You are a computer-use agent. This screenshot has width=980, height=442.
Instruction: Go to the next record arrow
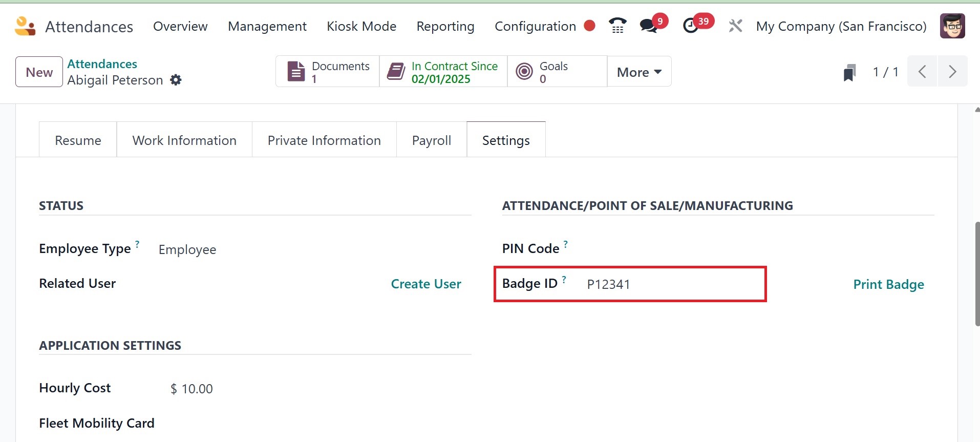[952, 72]
